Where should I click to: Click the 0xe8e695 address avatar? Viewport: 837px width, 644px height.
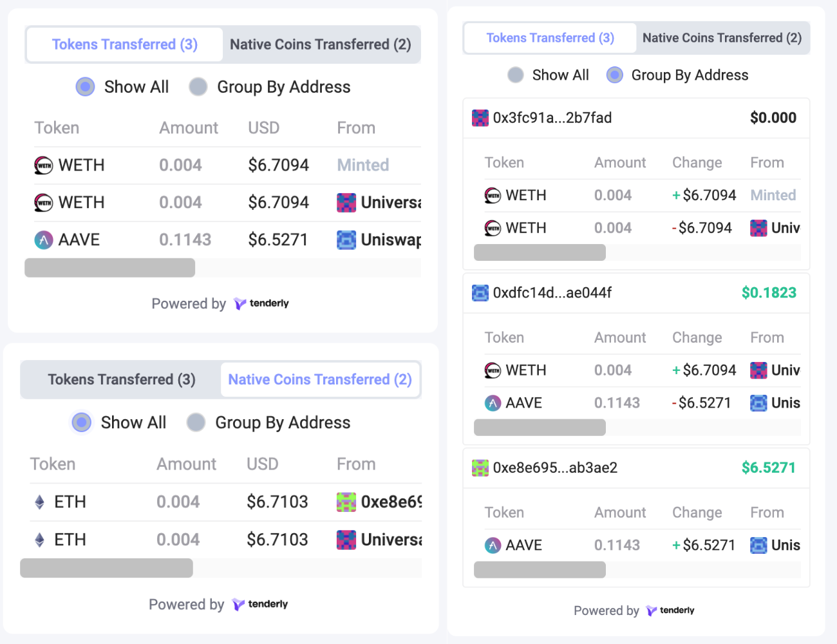[480, 468]
